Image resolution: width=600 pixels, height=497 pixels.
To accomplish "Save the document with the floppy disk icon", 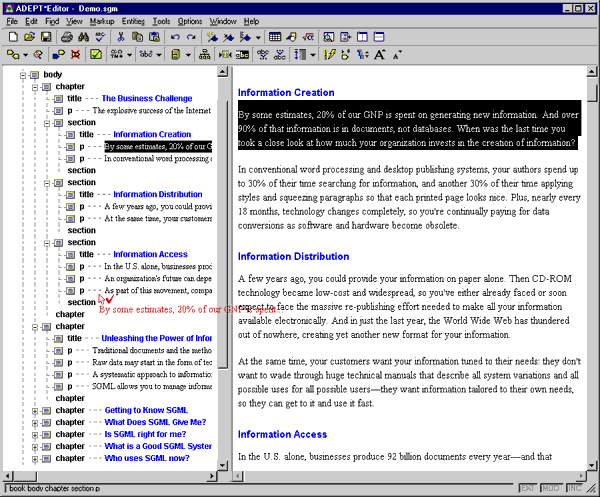I will pyautogui.click(x=46, y=37).
